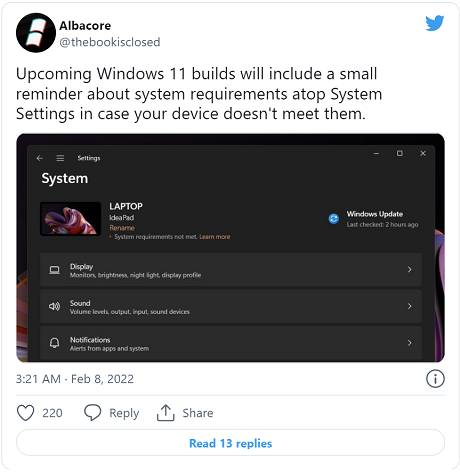Click the Windows Update sync icon
Viewport: 460px width, 472px height.
pyautogui.click(x=334, y=219)
